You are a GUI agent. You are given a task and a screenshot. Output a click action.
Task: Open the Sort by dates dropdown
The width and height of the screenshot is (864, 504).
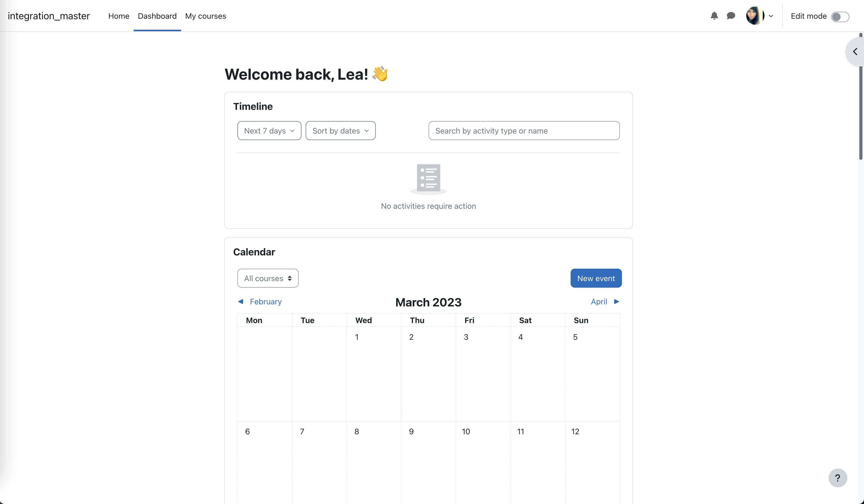click(x=341, y=130)
